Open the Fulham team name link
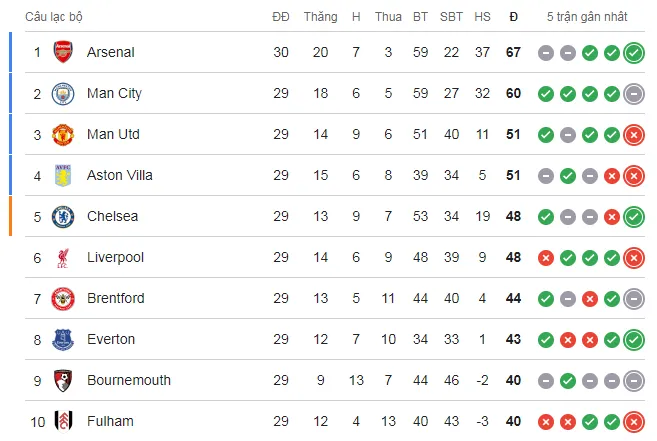Viewport: 657px width, 441px height. pos(109,421)
